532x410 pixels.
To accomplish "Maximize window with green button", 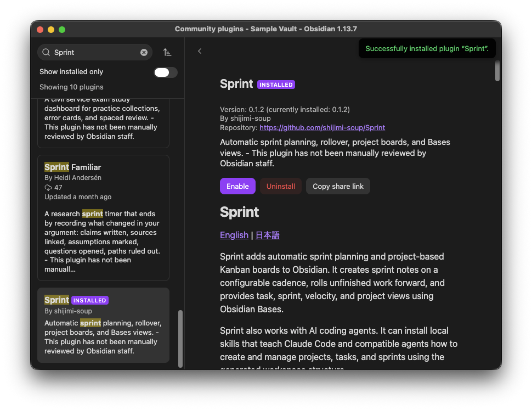I will coord(62,30).
